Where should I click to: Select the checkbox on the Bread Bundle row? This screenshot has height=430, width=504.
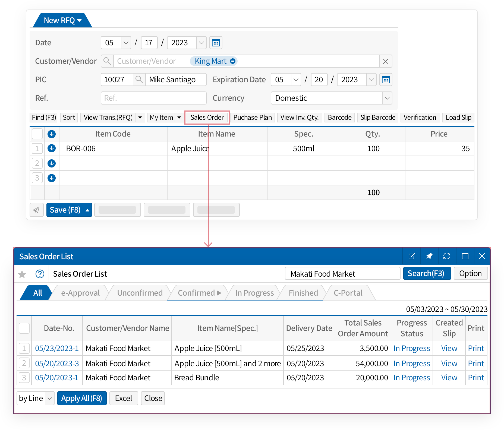point(24,378)
